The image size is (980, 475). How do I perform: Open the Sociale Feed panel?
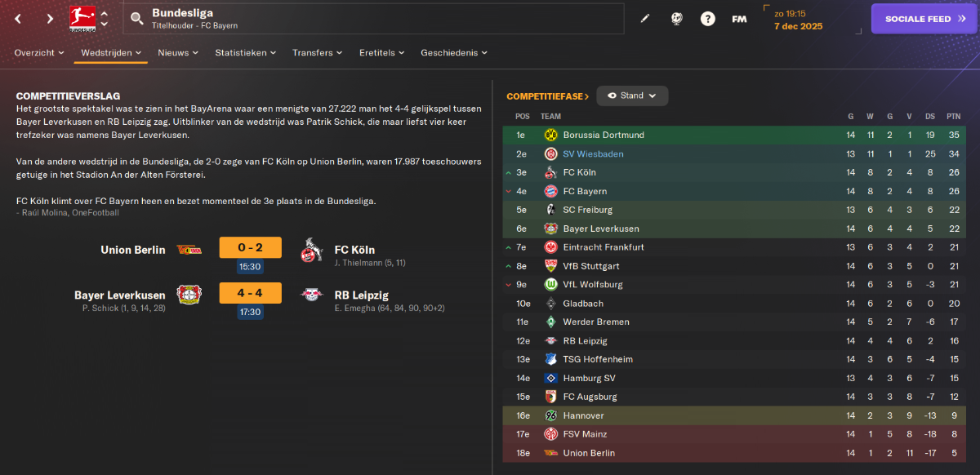[x=924, y=19]
